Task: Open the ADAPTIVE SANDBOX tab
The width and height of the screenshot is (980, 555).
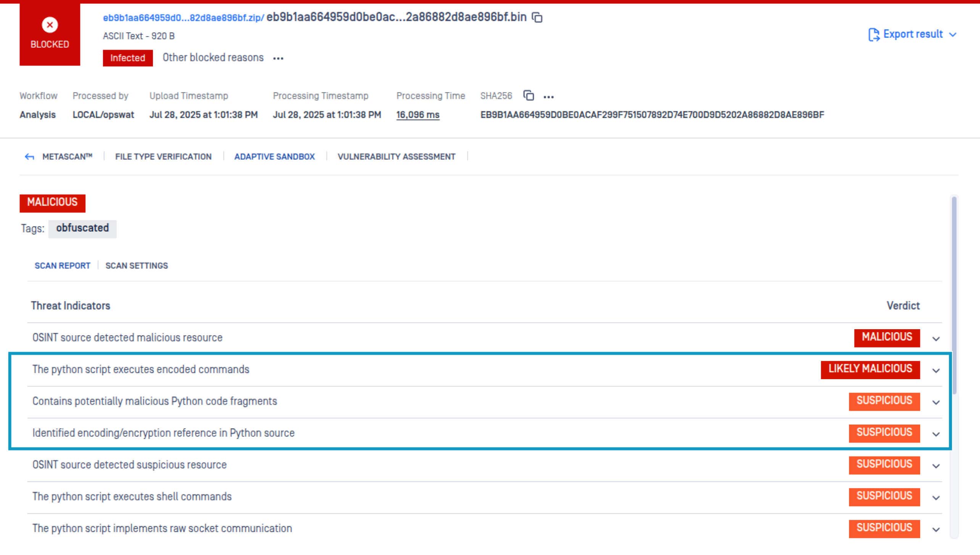Action: pos(275,156)
